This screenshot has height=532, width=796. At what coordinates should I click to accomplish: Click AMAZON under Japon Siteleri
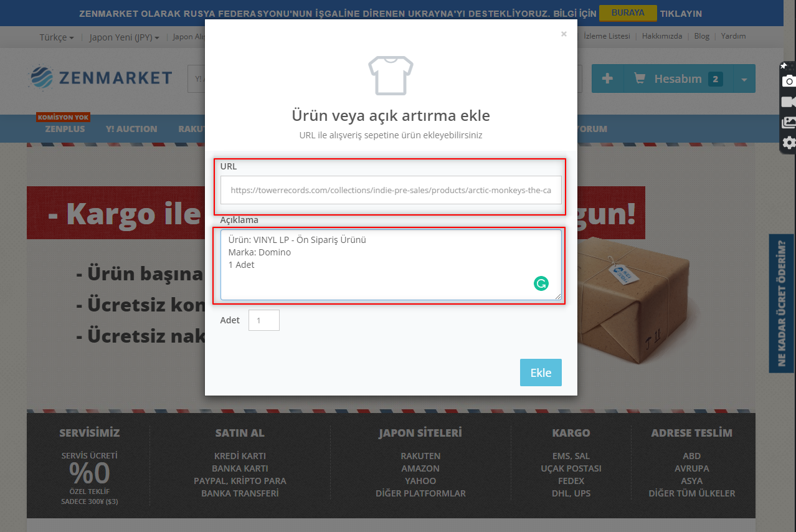pyautogui.click(x=420, y=468)
